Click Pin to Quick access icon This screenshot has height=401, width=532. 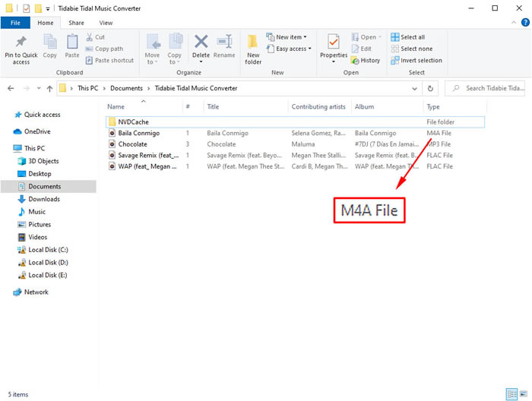click(21, 41)
